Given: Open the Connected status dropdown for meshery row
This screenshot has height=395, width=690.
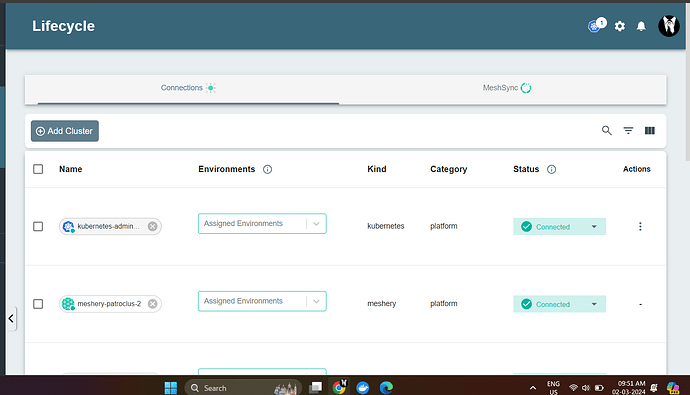Looking at the screenshot, I should pyautogui.click(x=559, y=304).
